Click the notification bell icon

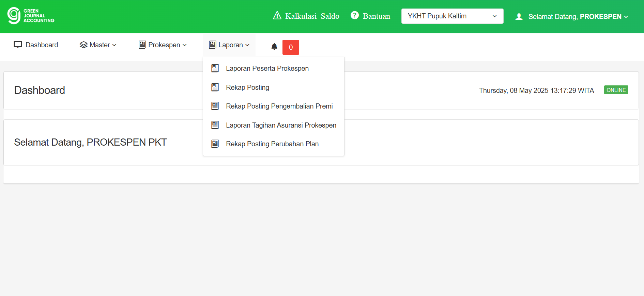click(x=274, y=47)
